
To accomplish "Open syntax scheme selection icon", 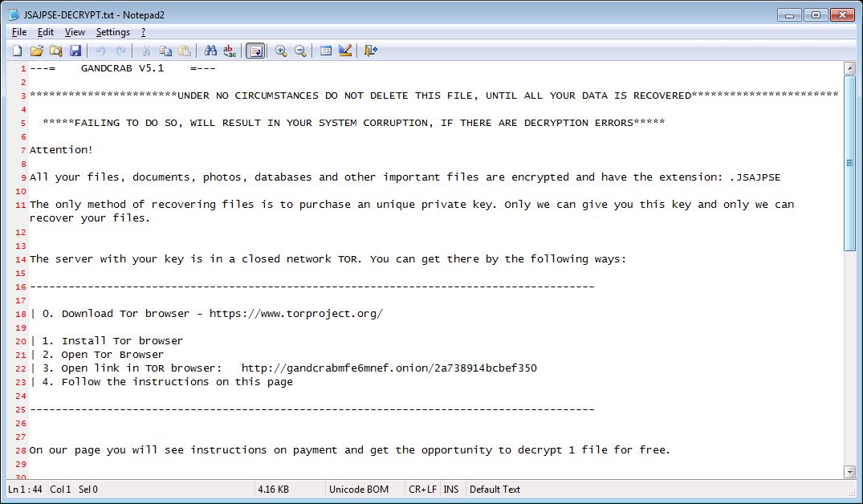I will pyautogui.click(x=326, y=51).
